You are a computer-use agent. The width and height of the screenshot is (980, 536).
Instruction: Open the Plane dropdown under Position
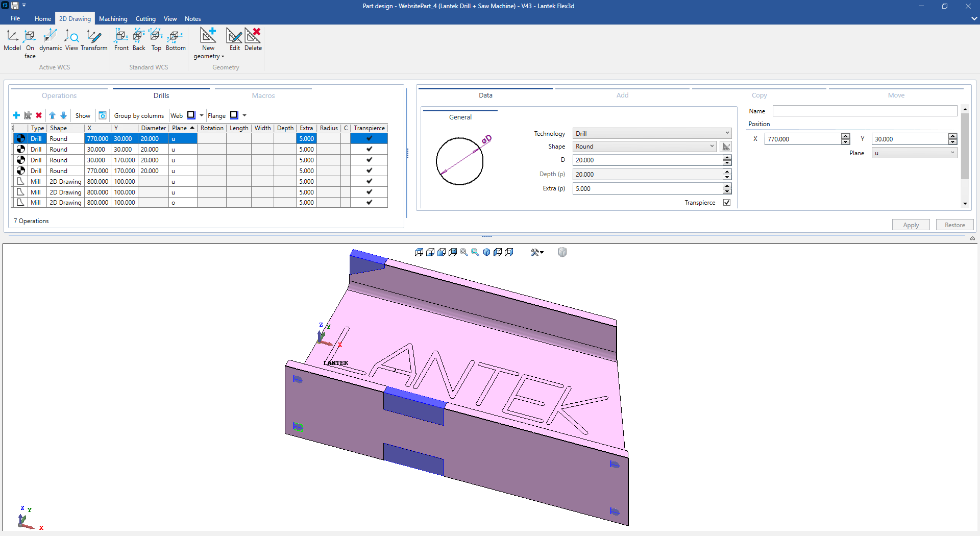914,153
